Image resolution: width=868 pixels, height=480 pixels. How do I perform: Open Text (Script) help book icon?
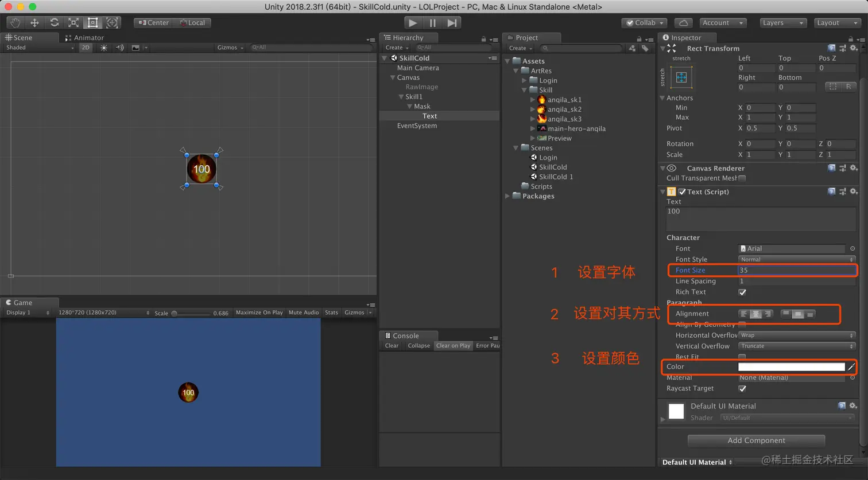[x=832, y=192]
